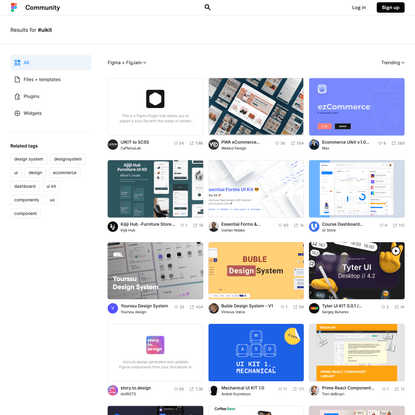Click the Figma logo icon

click(x=14, y=7)
